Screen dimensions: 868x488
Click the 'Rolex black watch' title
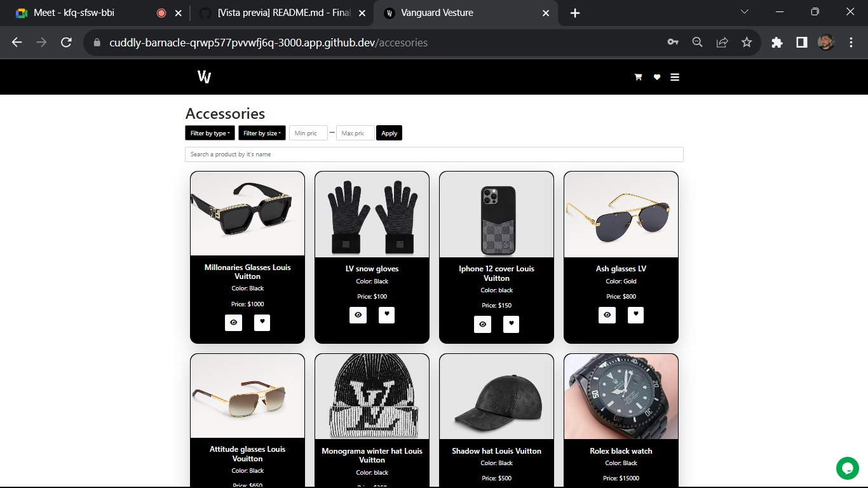tap(621, 451)
